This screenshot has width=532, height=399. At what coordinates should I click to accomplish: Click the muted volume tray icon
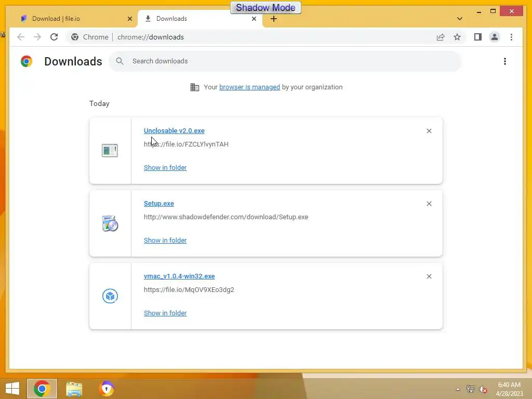coord(483,389)
